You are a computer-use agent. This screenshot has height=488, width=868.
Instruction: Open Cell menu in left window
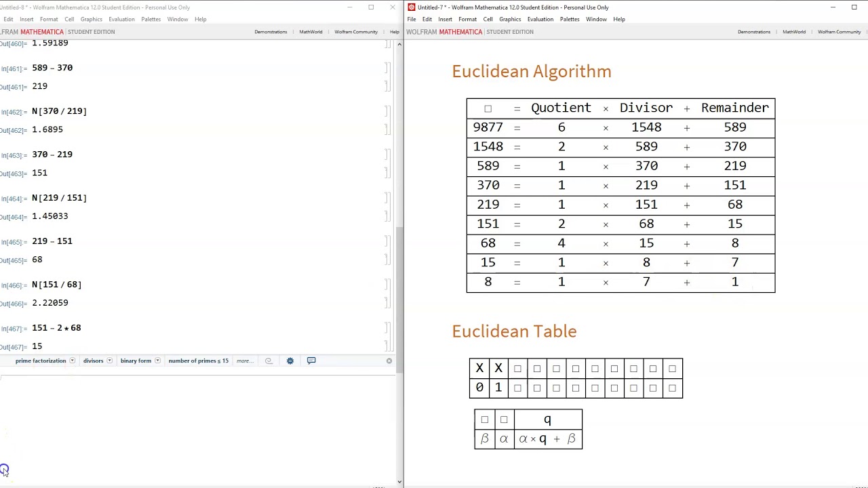tap(69, 19)
